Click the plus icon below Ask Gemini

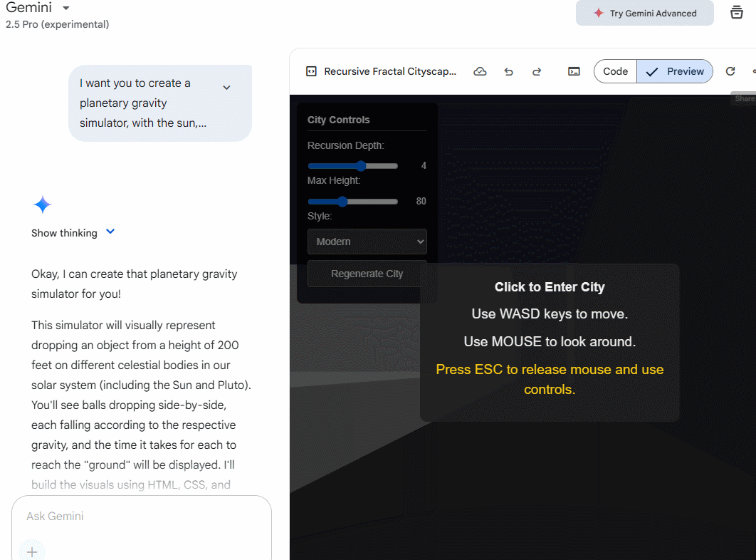point(32,551)
